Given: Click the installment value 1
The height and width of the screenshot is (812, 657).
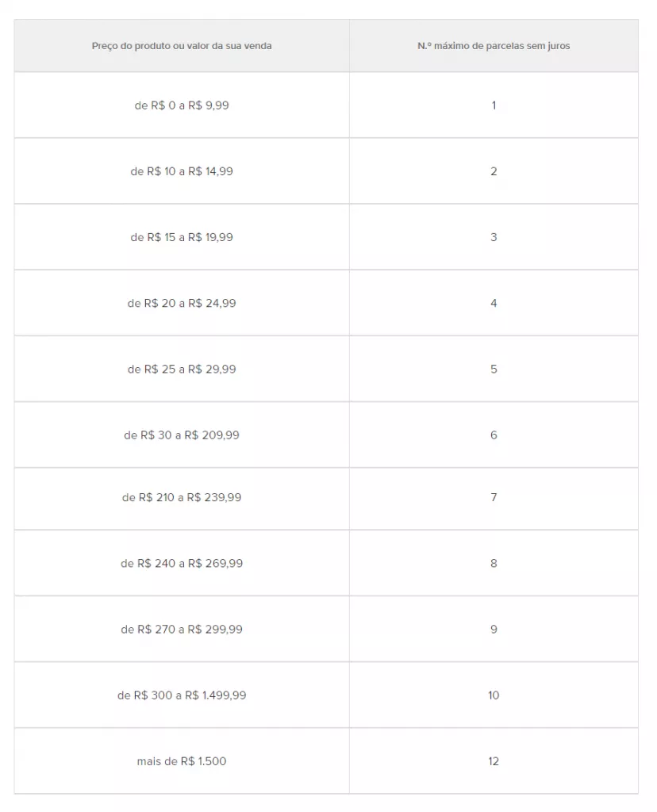Looking at the screenshot, I should (494, 105).
